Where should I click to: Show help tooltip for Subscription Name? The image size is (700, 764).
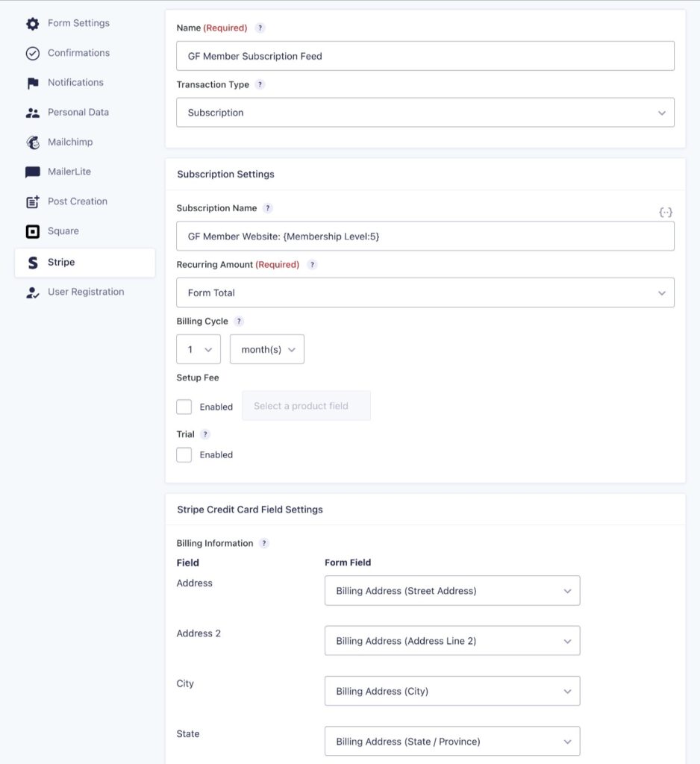(268, 208)
